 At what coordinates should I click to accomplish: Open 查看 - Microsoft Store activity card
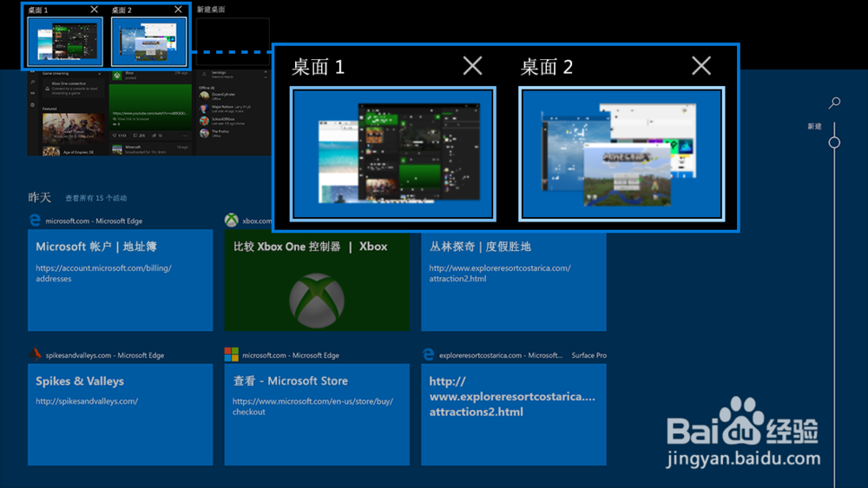coord(317,414)
